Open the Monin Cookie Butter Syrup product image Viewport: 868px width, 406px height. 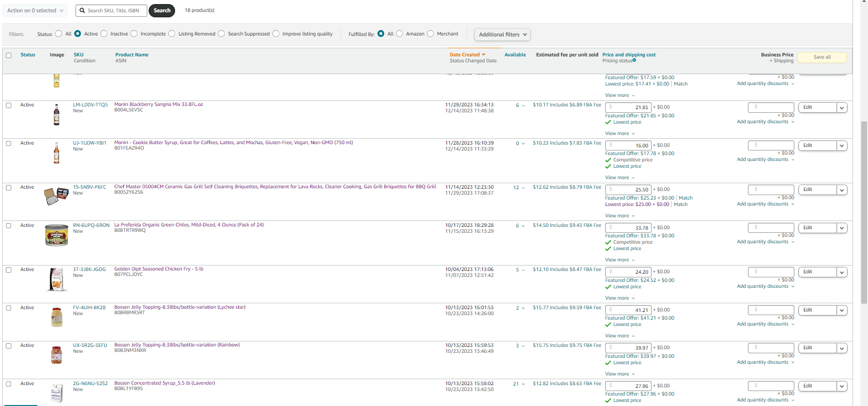tap(56, 153)
